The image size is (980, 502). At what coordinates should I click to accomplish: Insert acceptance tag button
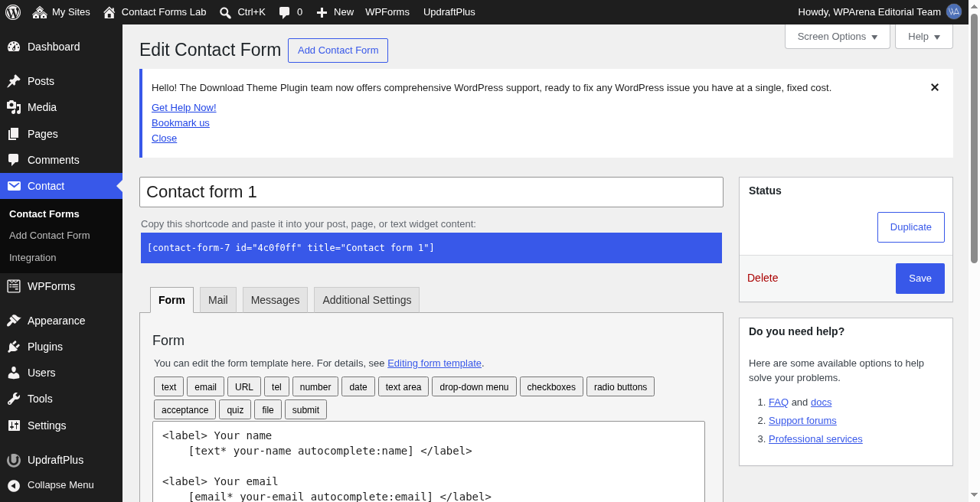coord(185,409)
